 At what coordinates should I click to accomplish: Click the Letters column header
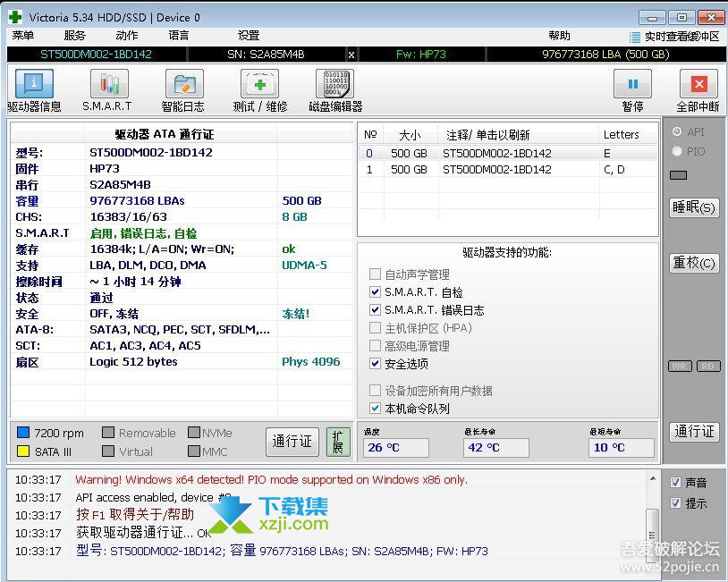tap(628, 135)
